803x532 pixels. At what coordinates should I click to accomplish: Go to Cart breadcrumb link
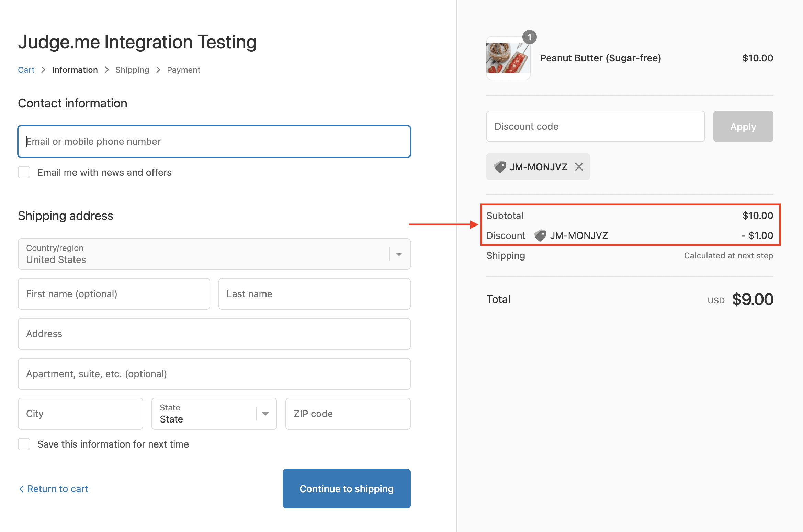click(x=26, y=70)
